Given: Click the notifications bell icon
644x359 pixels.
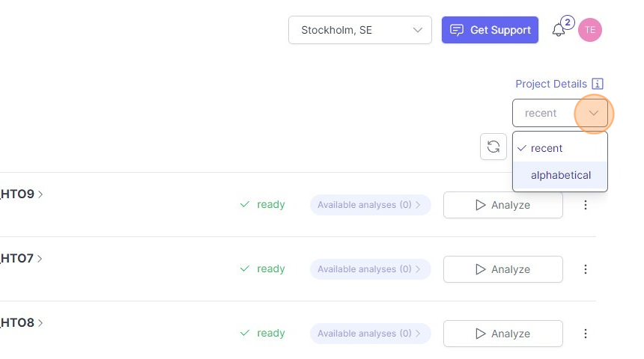Looking at the screenshot, I should [558, 31].
